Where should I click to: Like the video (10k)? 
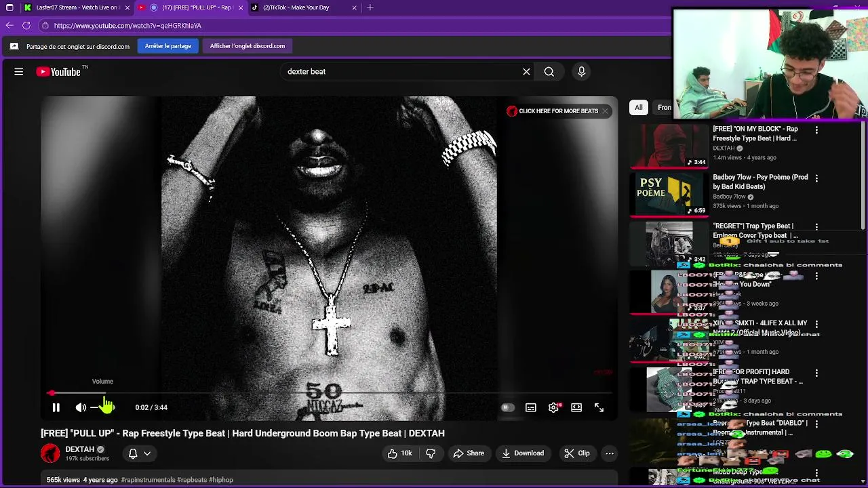399,453
